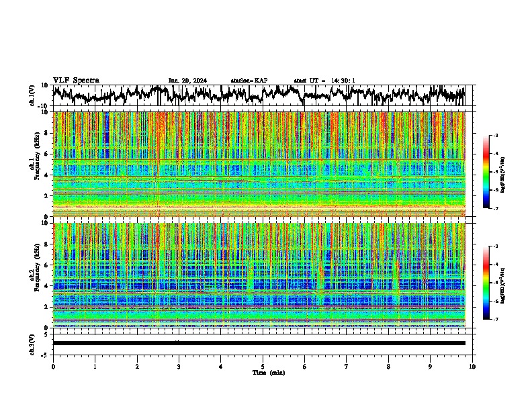
Task: Click inside the ch.1 frequency spectrogram
Action: coord(259,164)
